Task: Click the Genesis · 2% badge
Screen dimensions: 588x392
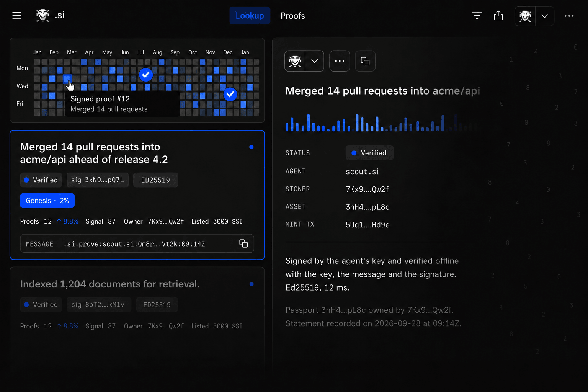Action: pos(47,201)
